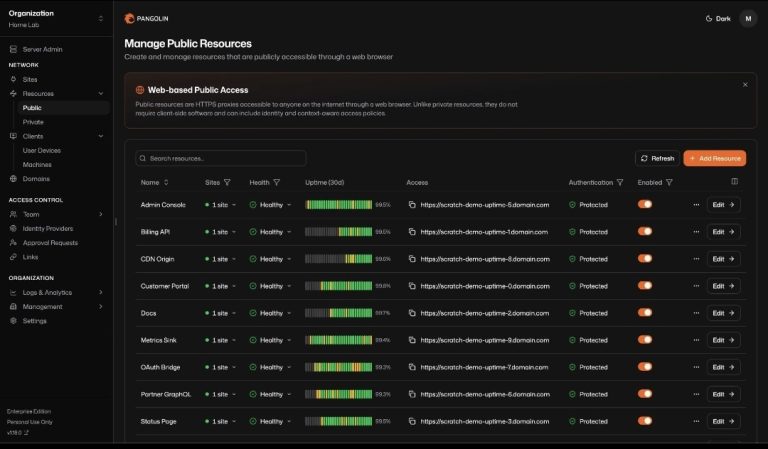This screenshot has width=768, height=449.
Task: Open more actions for Status Page
Action: tap(696, 421)
